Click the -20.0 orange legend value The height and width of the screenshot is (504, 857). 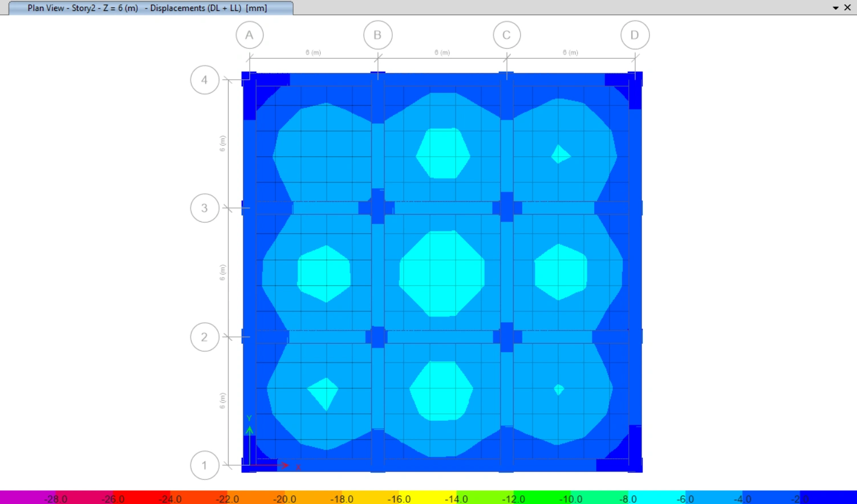pyautogui.click(x=285, y=499)
